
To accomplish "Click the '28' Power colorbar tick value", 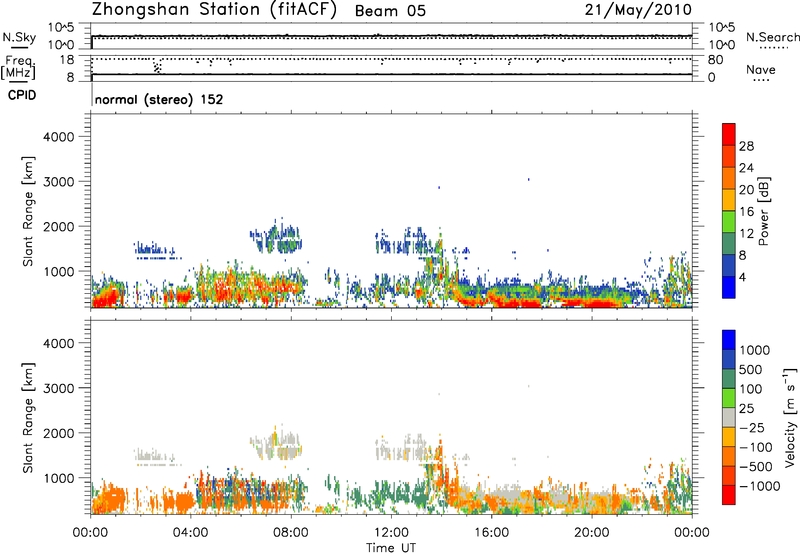I will [x=746, y=146].
